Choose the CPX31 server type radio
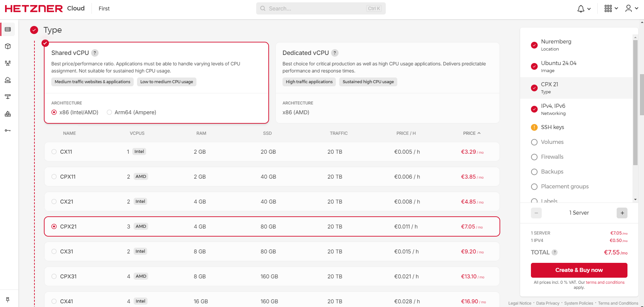Image resolution: width=644 pixels, height=307 pixels. pos(54,277)
